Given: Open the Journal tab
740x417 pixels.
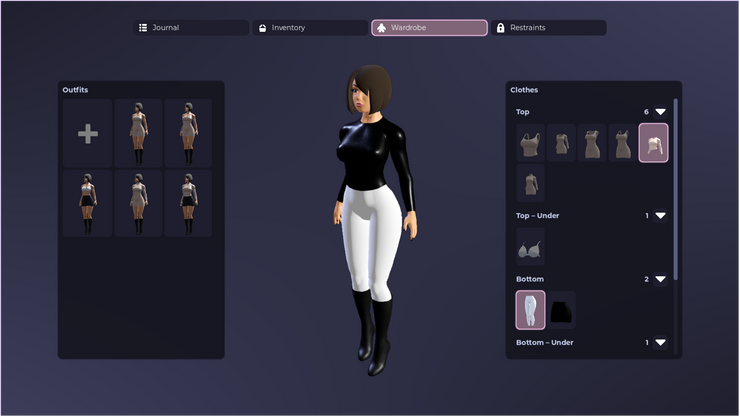Looking at the screenshot, I should point(192,28).
